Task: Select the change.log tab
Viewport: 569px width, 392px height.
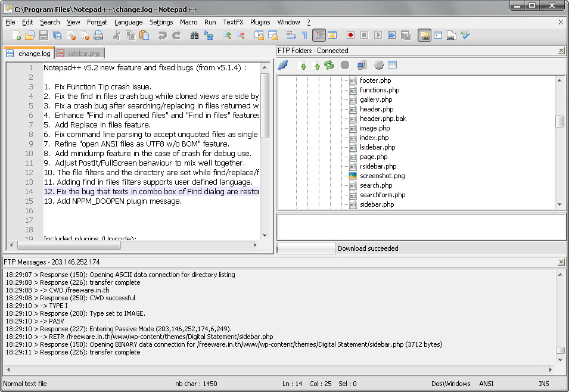Action: tap(29, 54)
